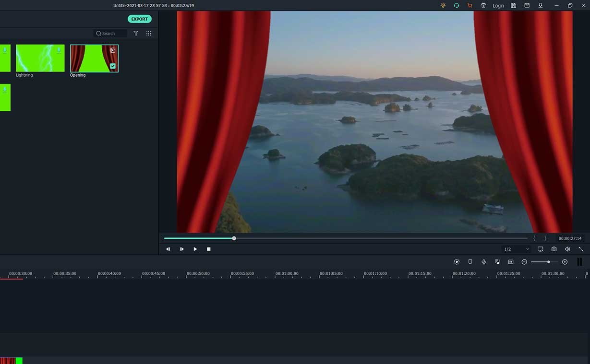The width and height of the screenshot is (590, 364).
Task: Save project with the floppy disk icon
Action: pos(513,5)
